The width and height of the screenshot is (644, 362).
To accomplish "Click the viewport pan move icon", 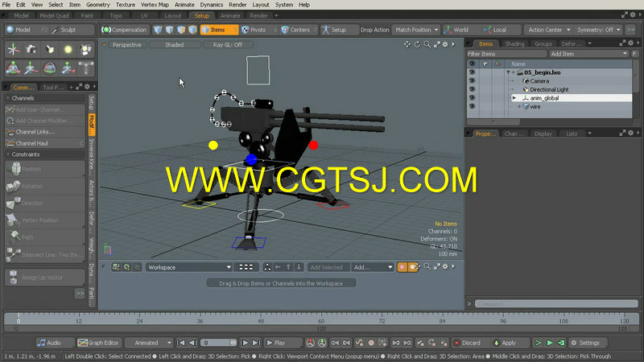I will coord(407,44).
